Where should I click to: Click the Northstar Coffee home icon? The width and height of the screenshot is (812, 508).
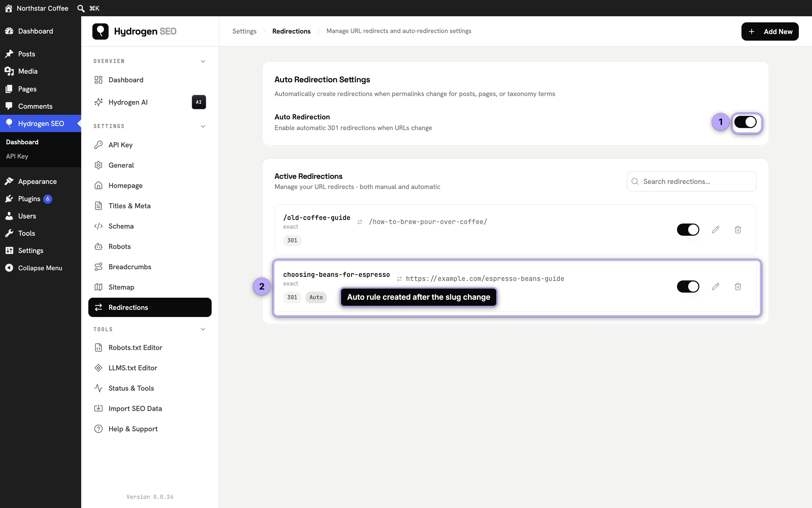[9, 8]
